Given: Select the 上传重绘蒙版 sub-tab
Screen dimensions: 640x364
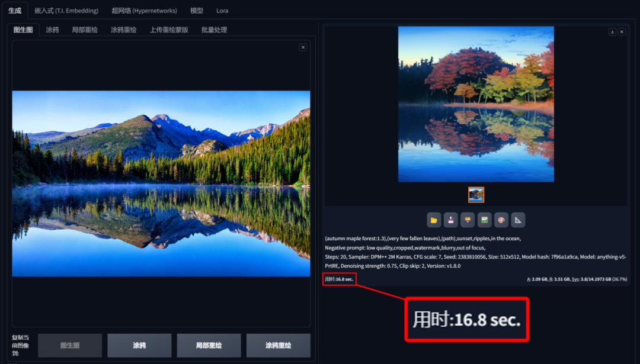Looking at the screenshot, I should [168, 30].
